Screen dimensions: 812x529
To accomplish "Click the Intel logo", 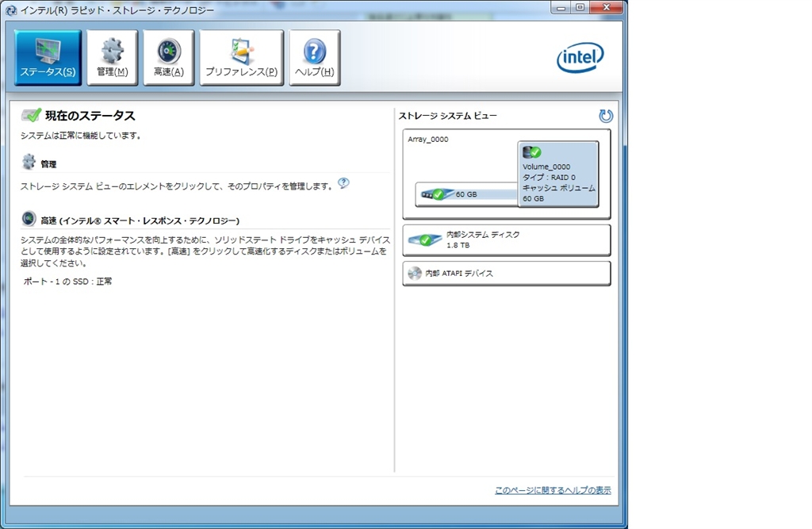I will point(580,58).
